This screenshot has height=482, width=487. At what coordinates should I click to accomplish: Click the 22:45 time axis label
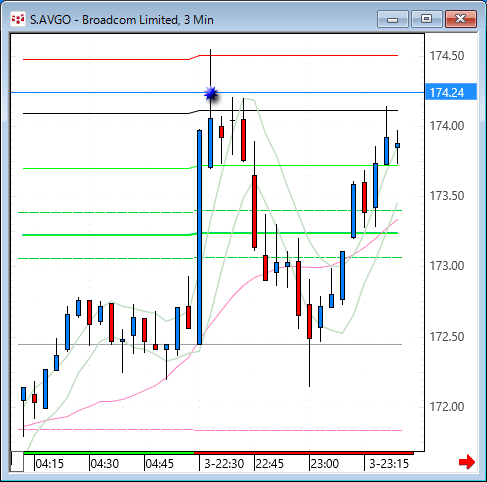coord(269,464)
